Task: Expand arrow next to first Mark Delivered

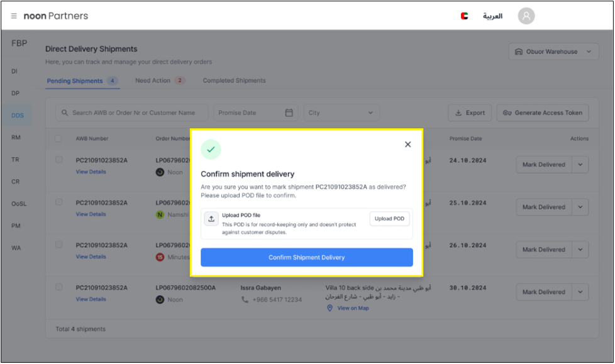Action: pyautogui.click(x=580, y=165)
